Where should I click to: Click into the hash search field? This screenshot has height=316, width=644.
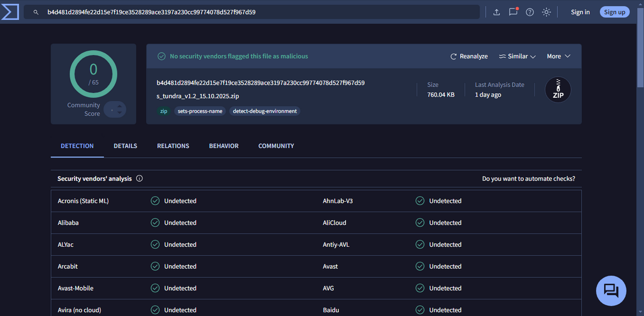[258, 12]
